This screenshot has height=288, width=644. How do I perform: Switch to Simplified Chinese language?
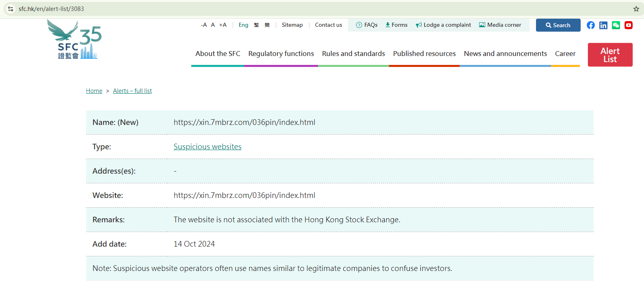pos(267,25)
